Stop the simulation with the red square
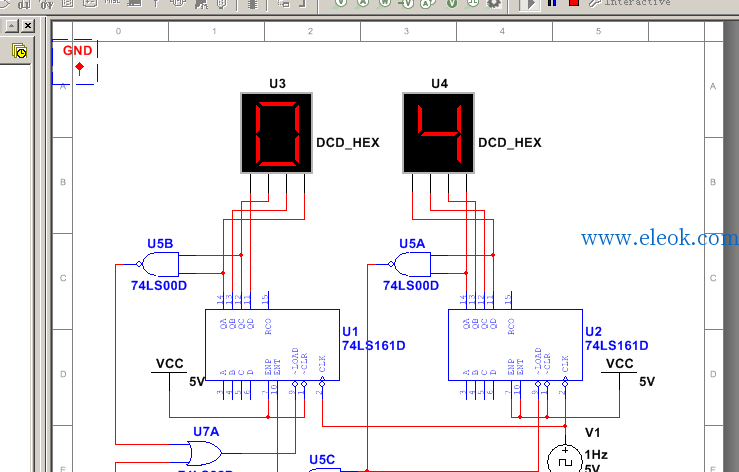This screenshot has height=472, width=739. coord(574,3)
